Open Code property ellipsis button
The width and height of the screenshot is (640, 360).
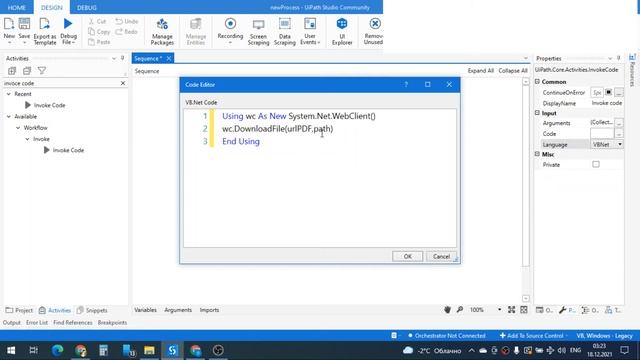[619, 133]
